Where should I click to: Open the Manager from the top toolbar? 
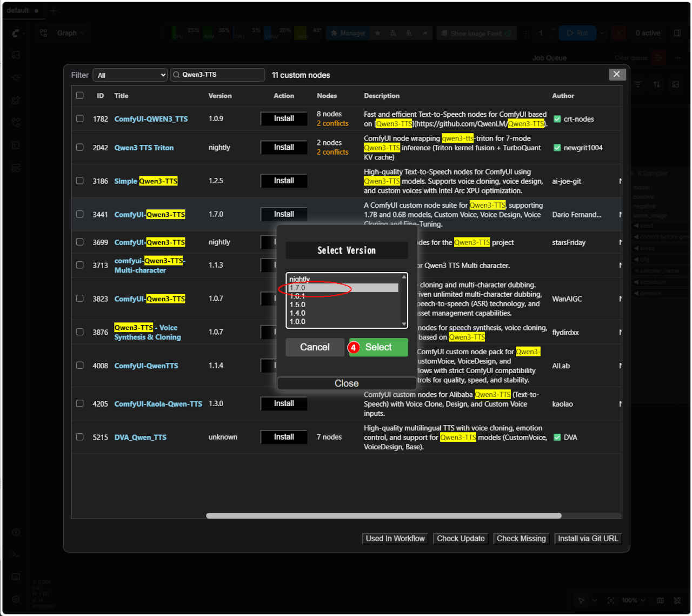pos(348,33)
